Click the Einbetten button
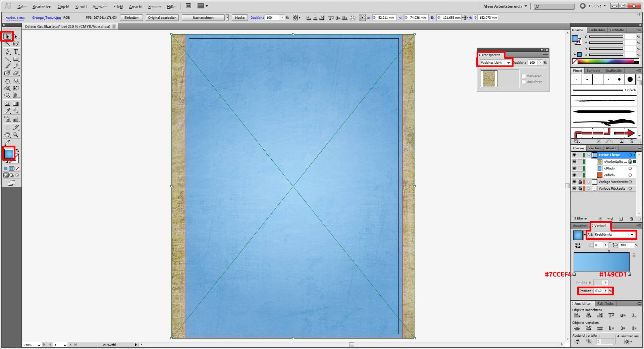The image size is (644, 349). 131,18
